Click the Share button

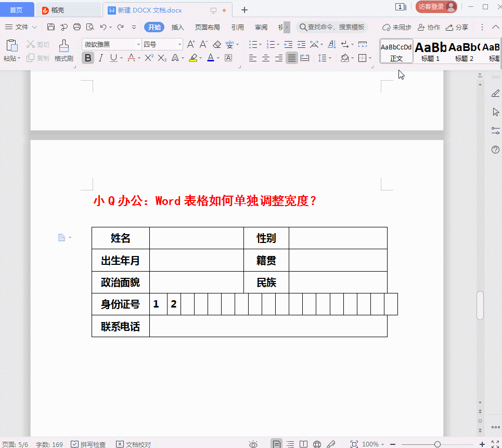click(x=457, y=27)
